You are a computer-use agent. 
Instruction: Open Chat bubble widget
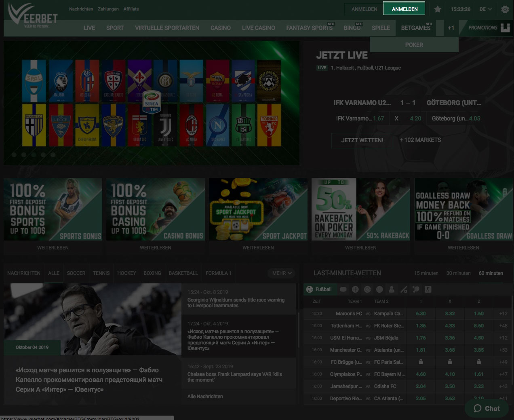487,408
